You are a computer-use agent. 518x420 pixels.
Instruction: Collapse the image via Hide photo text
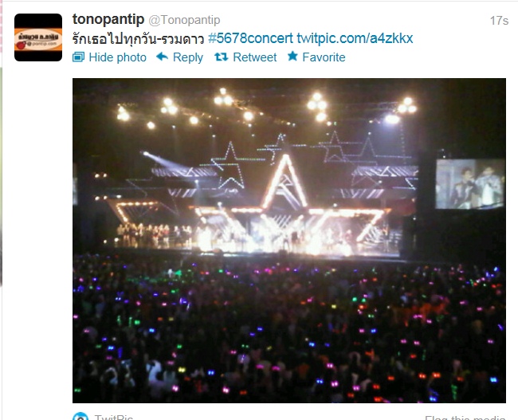[118, 57]
